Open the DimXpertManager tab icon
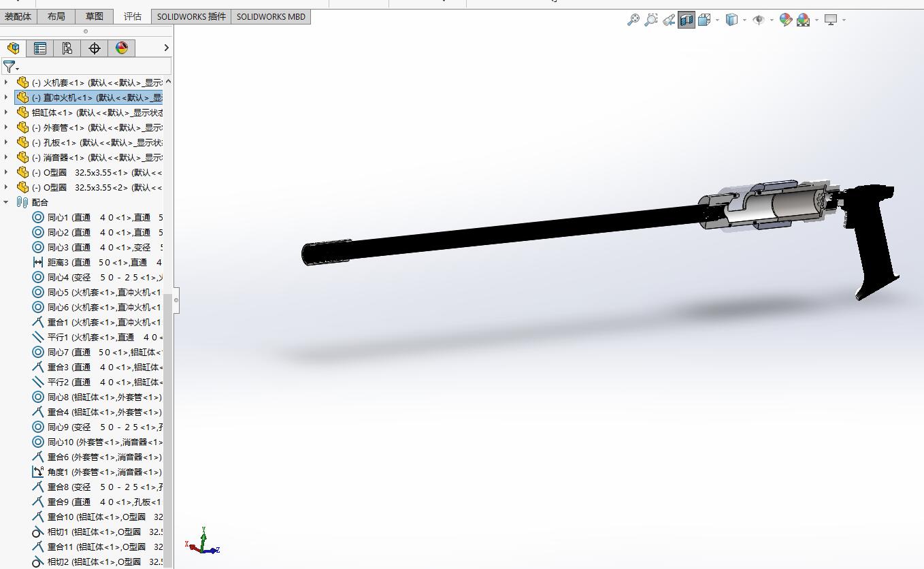This screenshot has width=924, height=569. click(94, 48)
